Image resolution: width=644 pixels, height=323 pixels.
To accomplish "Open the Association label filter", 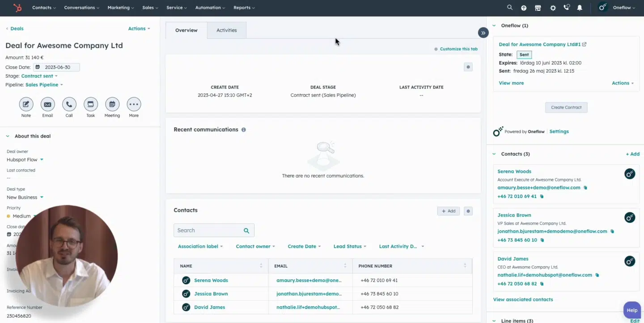I will click(x=200, y=246).
